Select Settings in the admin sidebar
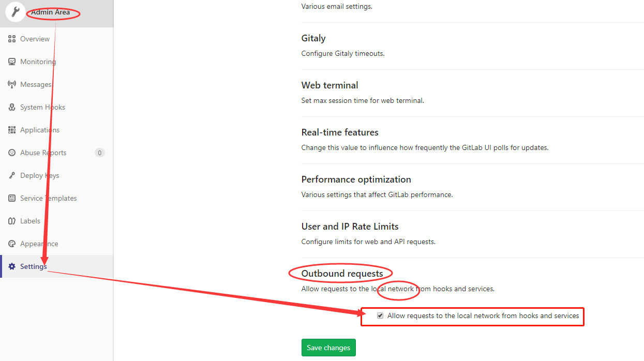The image size is (644, 361). [x=57, y=266]
